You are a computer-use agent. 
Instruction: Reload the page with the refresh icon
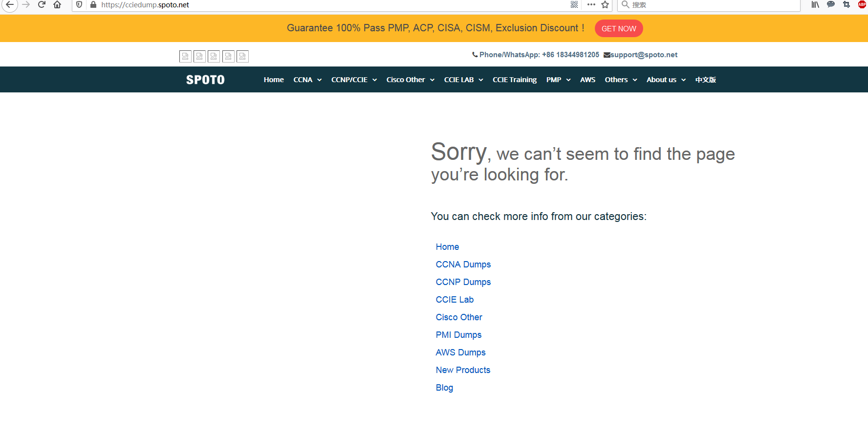42,5
